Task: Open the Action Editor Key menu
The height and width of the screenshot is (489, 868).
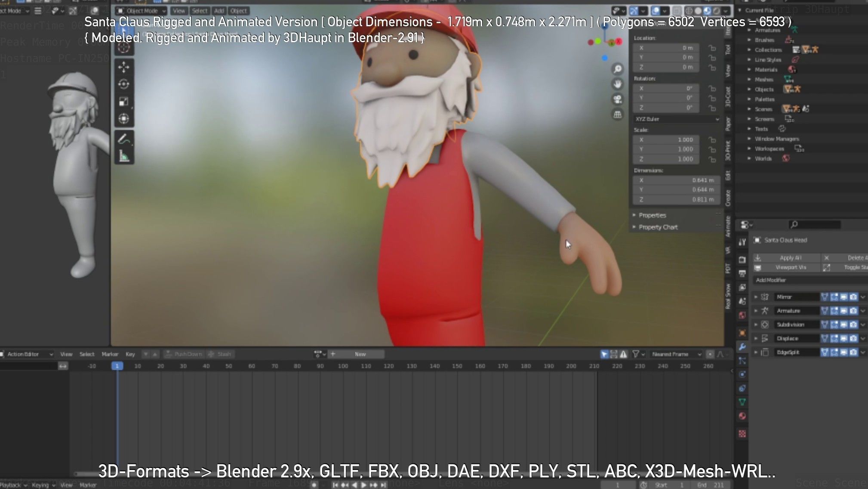Action: pos(130,354)
